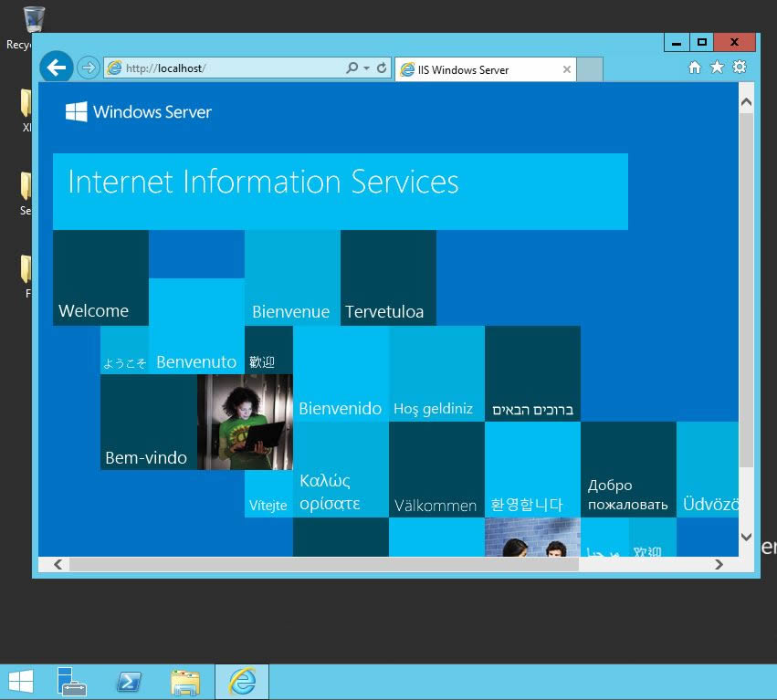Click the horizontal scrollbar left arrow
Viewport: 777px width, 700px height.
coord(58,564)
